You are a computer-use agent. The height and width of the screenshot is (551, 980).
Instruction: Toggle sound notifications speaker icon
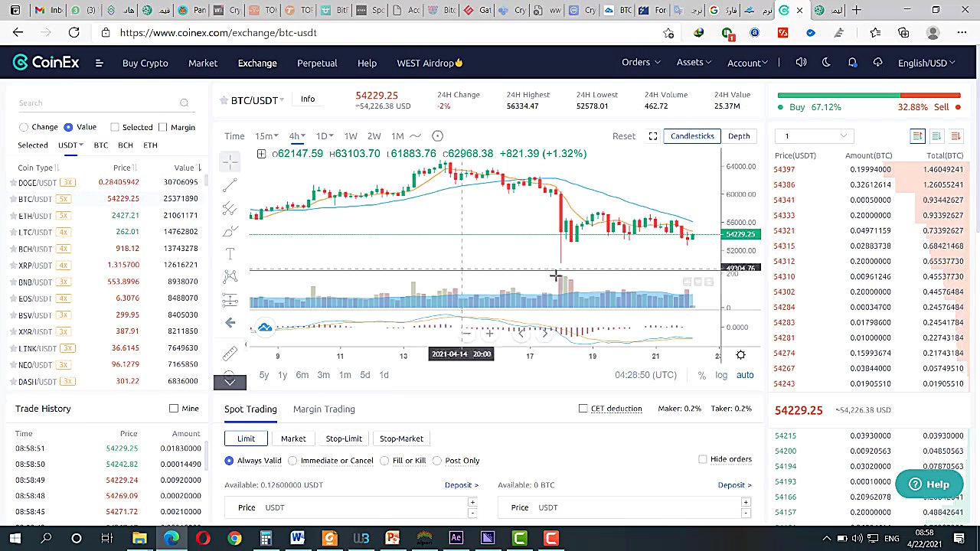[x=801, y=63]
